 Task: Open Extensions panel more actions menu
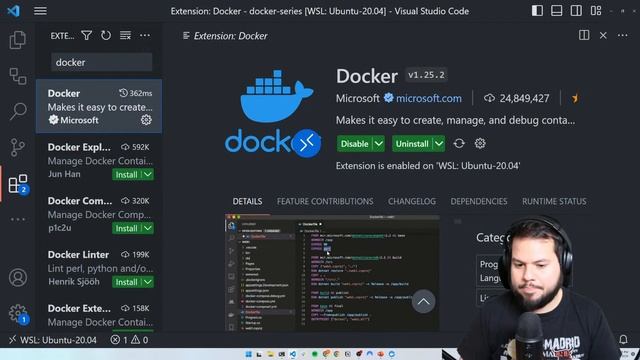click(x=145, y=36)
